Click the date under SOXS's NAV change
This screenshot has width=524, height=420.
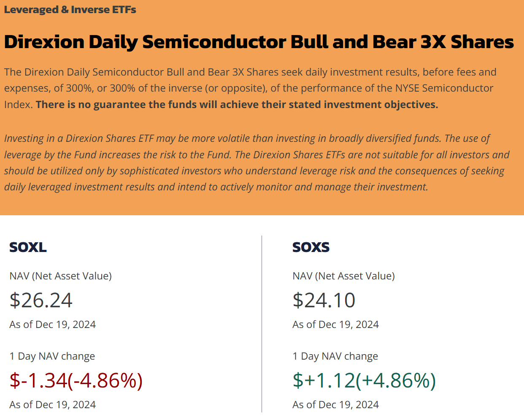[336, 405]
